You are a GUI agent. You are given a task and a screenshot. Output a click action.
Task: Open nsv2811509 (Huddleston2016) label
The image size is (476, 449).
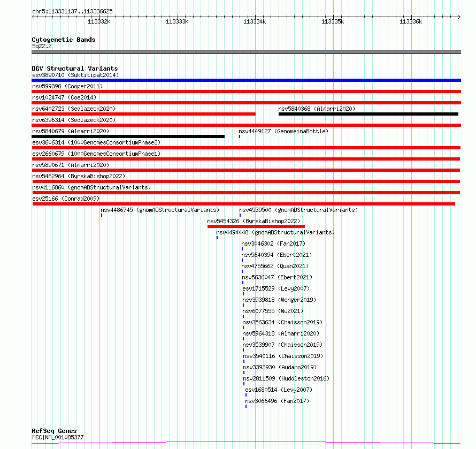click(286, 378)
